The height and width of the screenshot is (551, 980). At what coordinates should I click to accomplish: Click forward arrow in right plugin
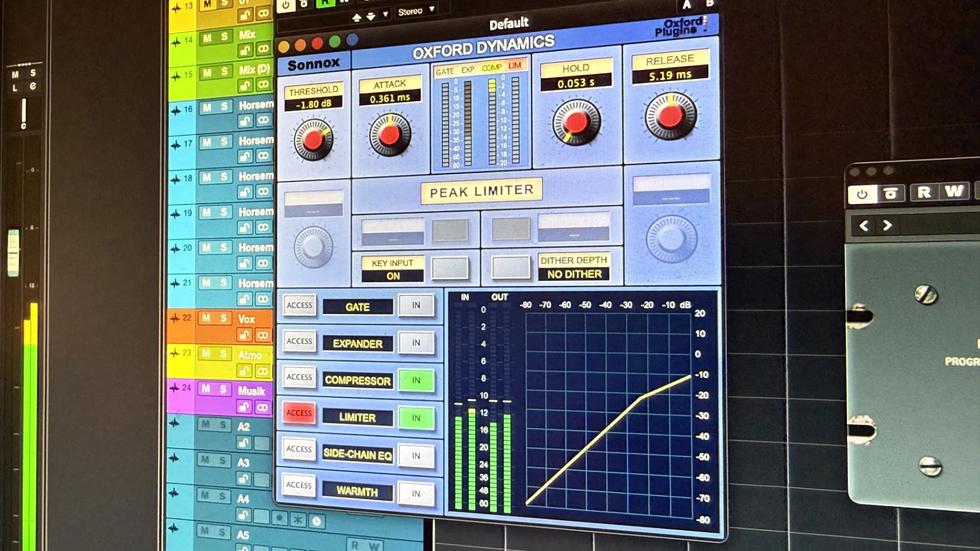tap(888, 226)
